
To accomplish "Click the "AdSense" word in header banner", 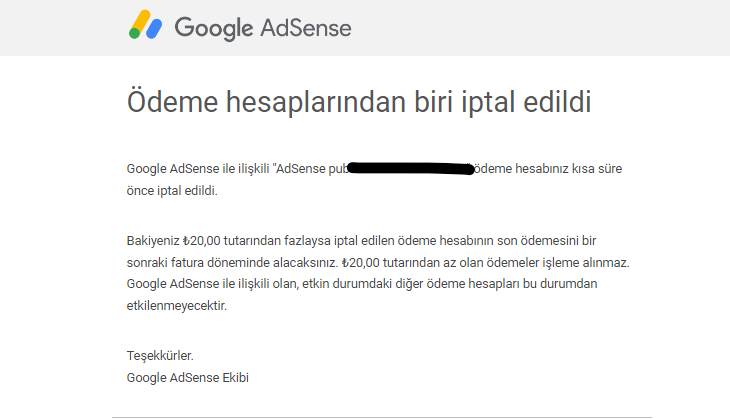I will (306, 28).
